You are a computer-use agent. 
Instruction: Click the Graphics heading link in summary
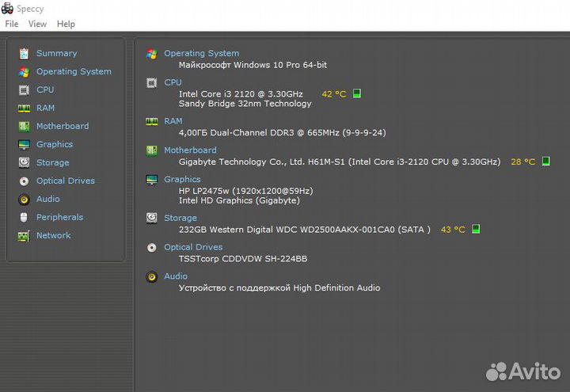pos(182,179)
